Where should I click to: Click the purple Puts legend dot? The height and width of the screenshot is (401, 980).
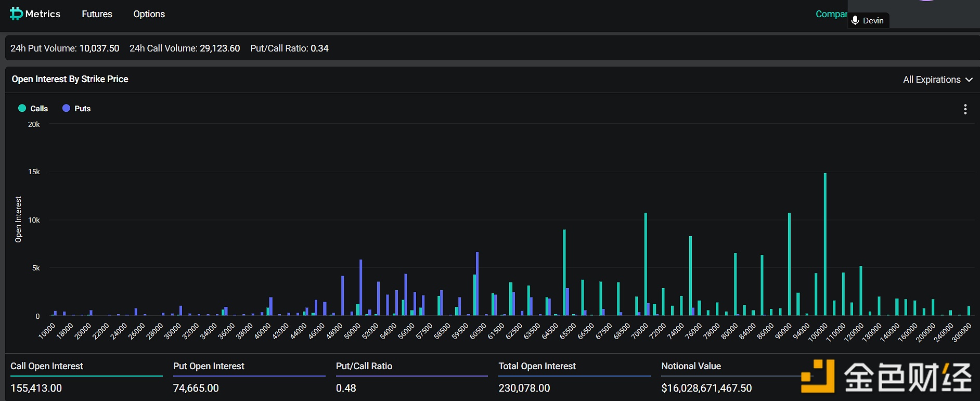tap(66, 108)
